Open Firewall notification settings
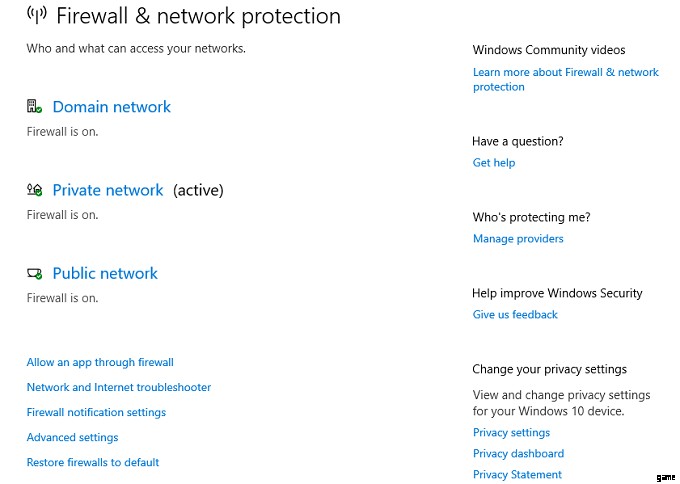The height and width of the screenshot is (484, 680). tap(96, 412)
